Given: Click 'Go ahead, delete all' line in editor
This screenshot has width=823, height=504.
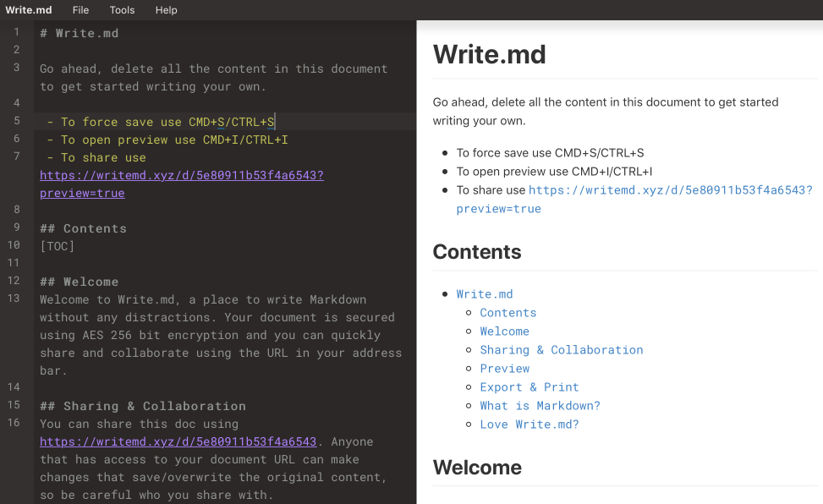Looking at the screenshot, I should pos(214,78).
